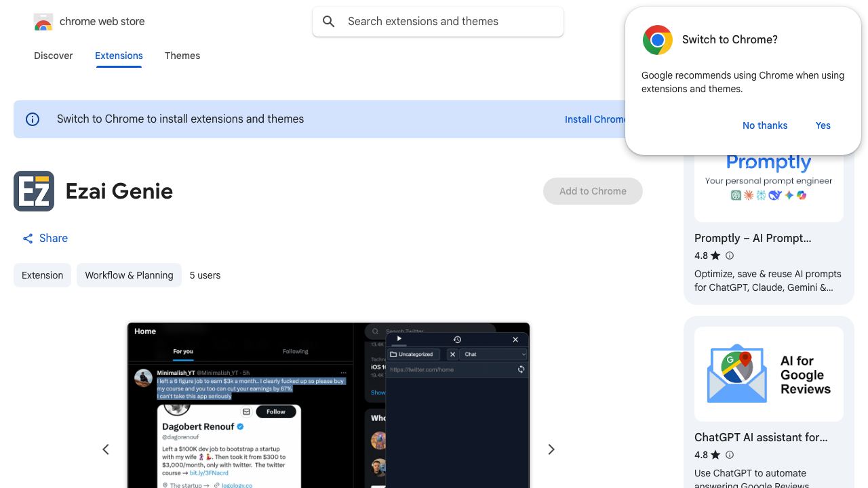Open the Ezai Genie Twitter screenshot preview
This screenshot has width=868, height=488.
pyautogui.click(x=329, y=405)
